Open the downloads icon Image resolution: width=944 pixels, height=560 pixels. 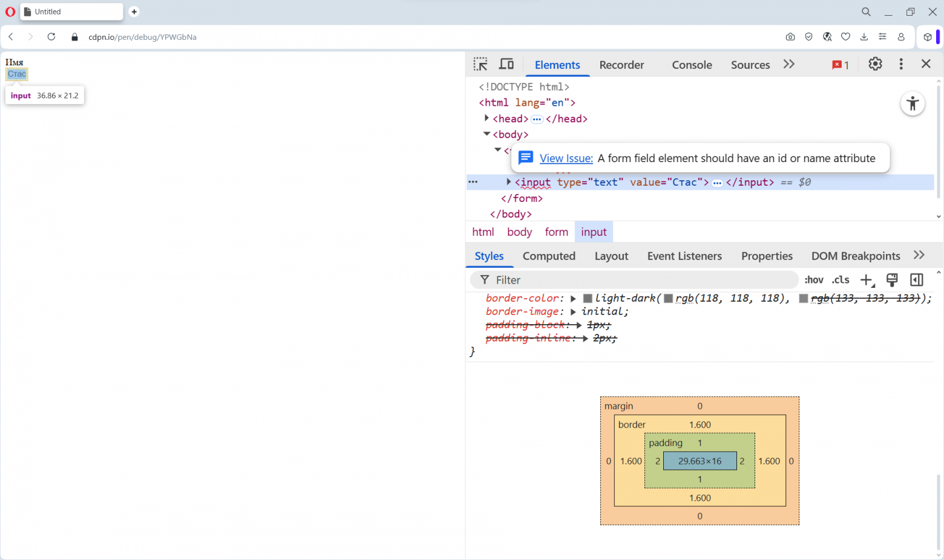coord(864,37)
